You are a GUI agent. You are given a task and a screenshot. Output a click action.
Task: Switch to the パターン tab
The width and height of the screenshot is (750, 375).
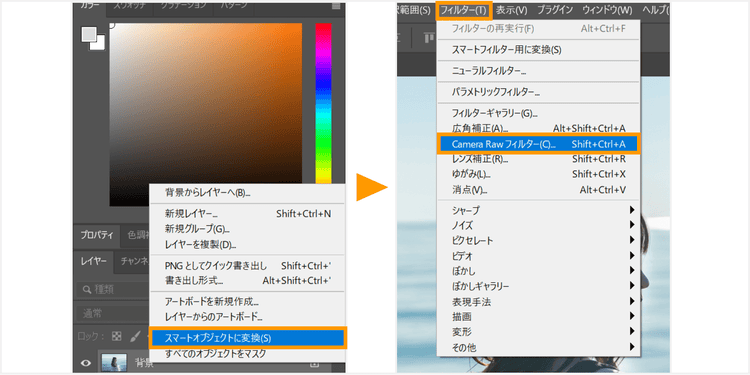point(234,6)
